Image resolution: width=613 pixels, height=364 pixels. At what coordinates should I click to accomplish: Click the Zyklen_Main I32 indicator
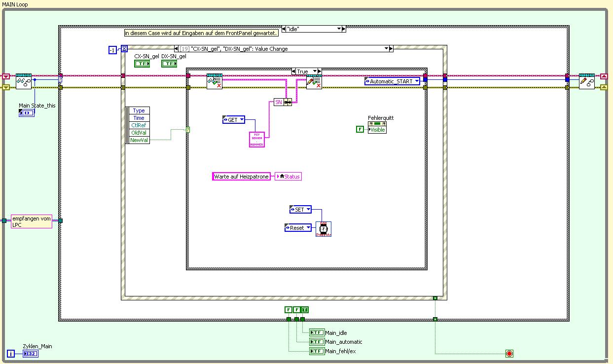coord(30,354)
